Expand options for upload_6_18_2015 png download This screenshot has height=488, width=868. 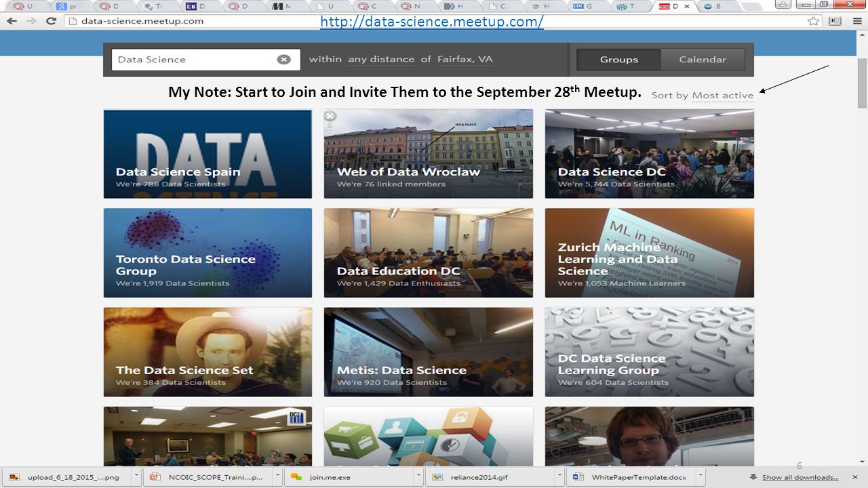(x=136, y=477)
